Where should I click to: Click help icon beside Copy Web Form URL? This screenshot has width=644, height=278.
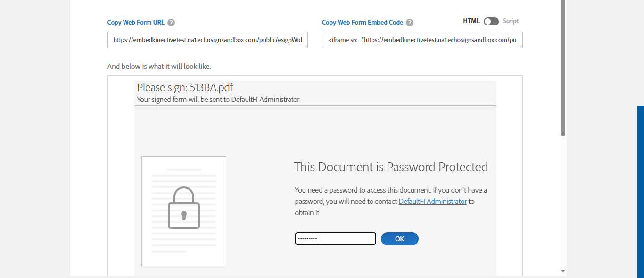tap(171, 23)
